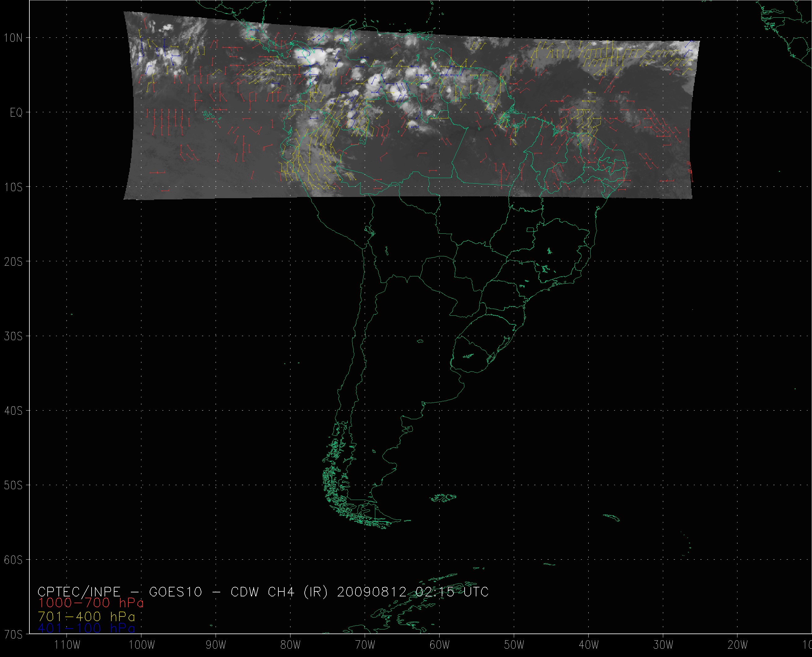Click the 50W longitude label
Viewport: 812px width, 657px height.
point(514,645)
